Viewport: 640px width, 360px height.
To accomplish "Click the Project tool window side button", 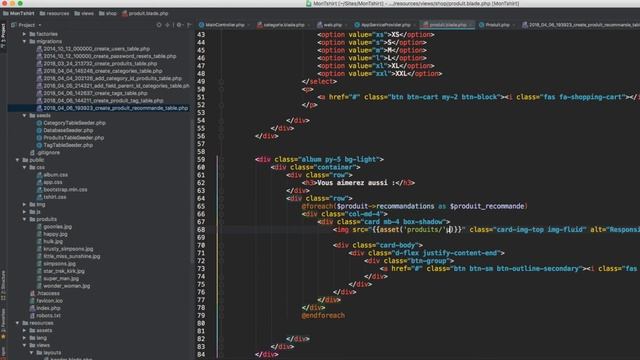I will (3, 36).
